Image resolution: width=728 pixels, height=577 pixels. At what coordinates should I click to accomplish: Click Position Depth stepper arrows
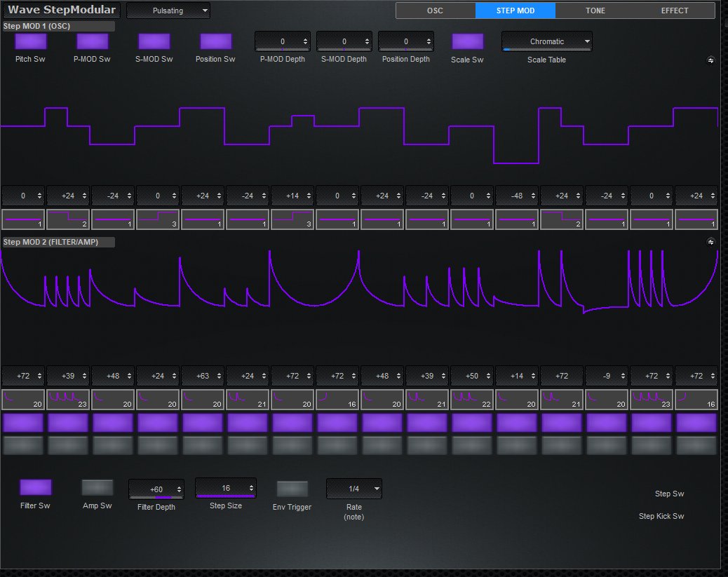tap(429, 41)
